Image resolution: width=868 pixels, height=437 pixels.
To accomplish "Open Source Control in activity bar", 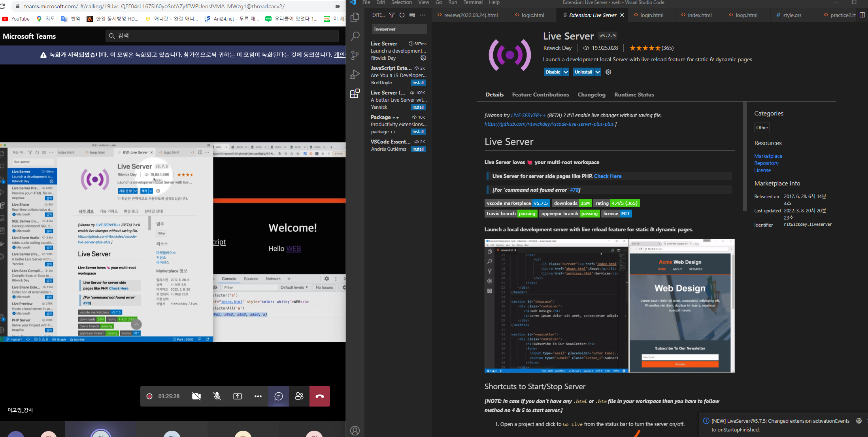I will click(x=355, y=55).
